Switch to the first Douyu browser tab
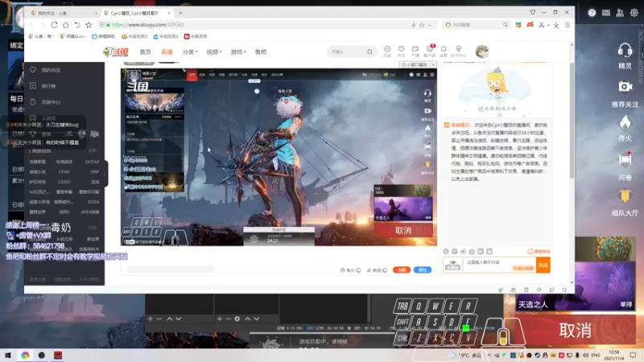Screen dimensions: 644x362 [64, 13]
